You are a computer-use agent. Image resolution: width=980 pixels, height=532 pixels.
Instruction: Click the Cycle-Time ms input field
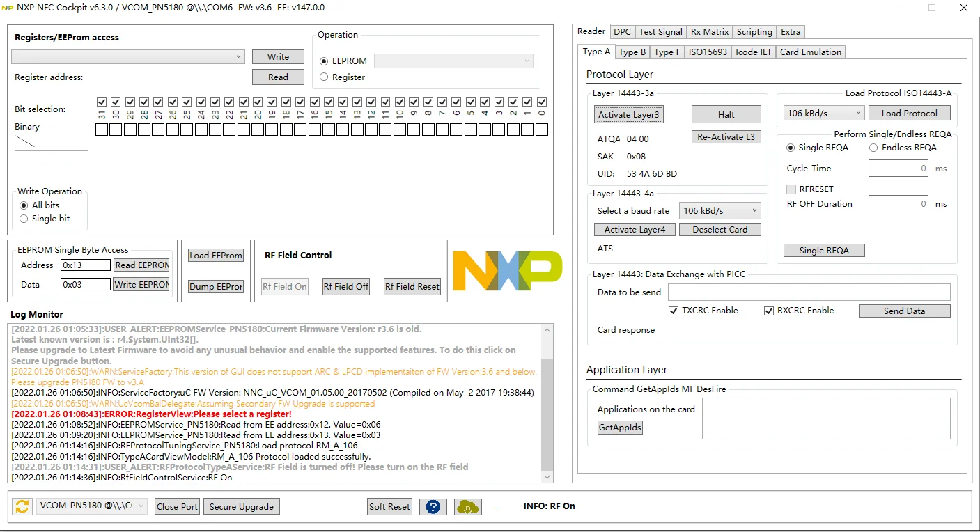pos(899,168)
